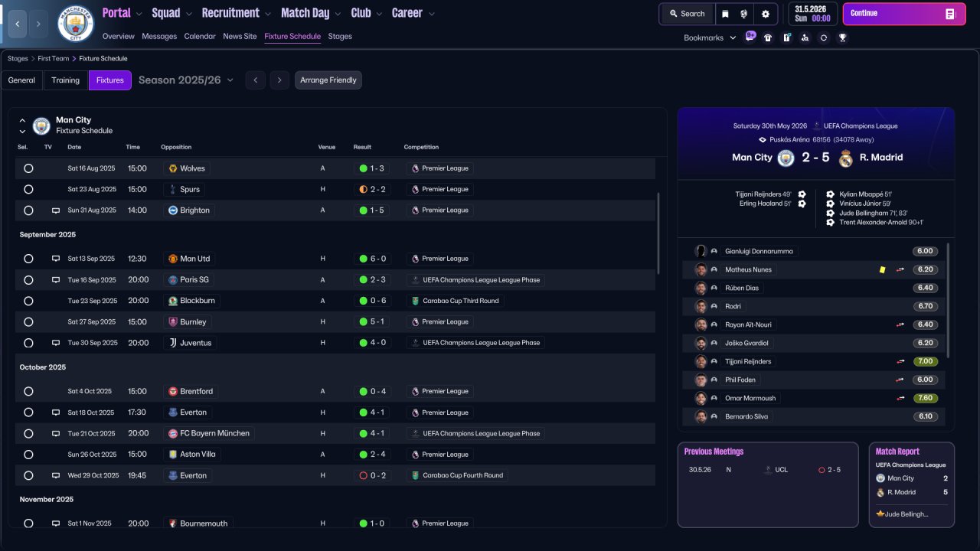The width and height of the screenshot is (980, 551).
Task: Switch to the Training tab
Action: (66, 80)
